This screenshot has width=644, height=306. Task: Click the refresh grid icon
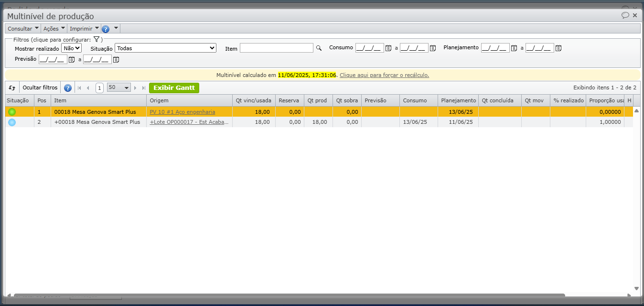pyautogui.click(x=12, y=88)
